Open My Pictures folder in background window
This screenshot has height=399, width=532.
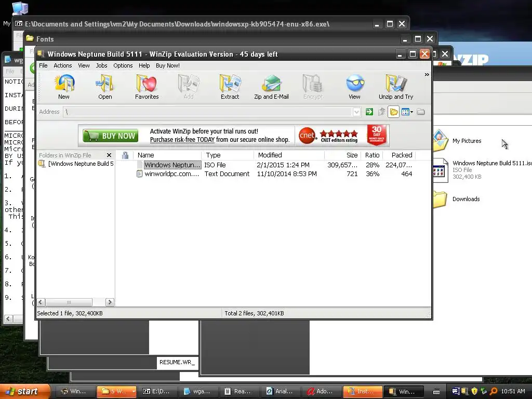[x=457, y=140]
